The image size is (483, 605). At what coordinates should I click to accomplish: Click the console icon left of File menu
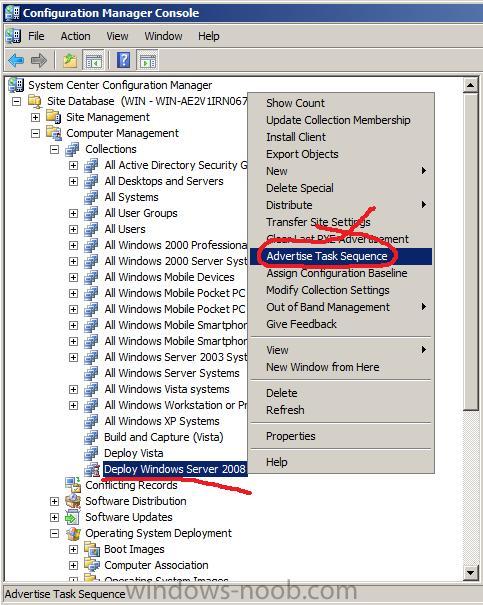tap(13, 36)
